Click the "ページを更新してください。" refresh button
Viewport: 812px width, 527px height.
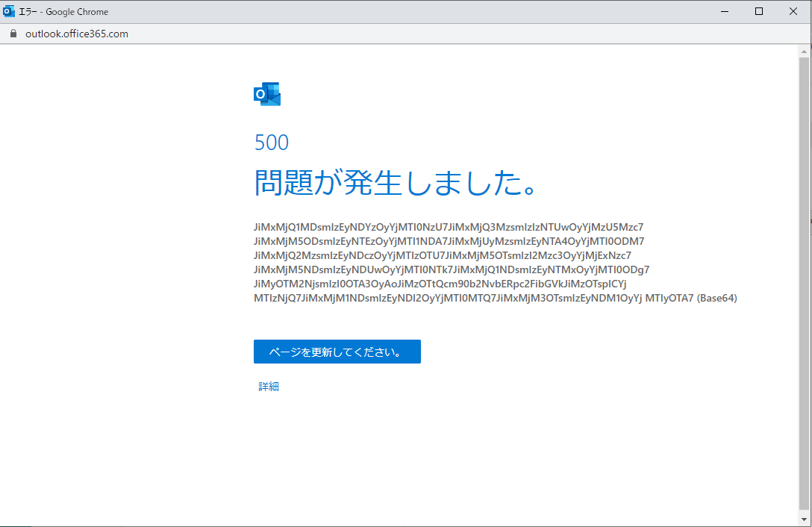pos(337,351)
